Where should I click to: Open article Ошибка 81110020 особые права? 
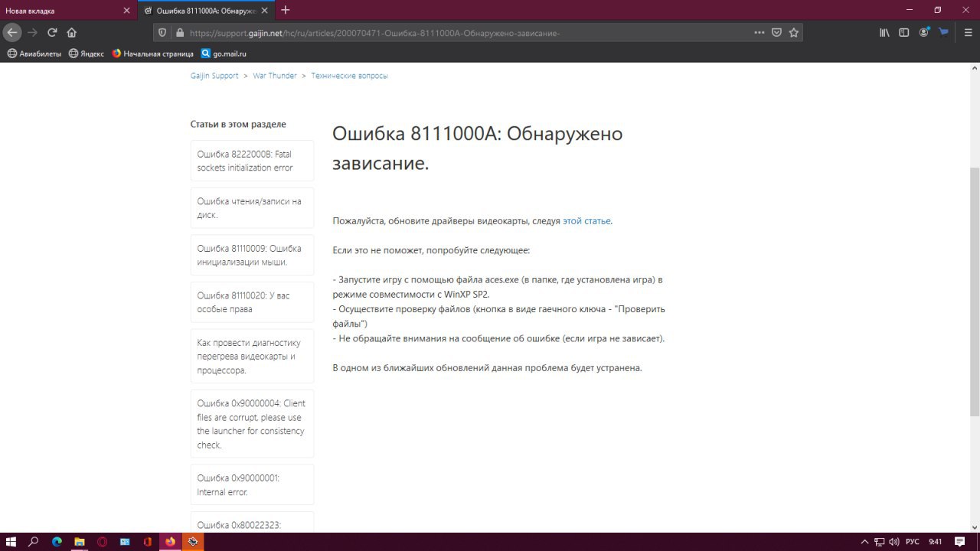pos(252,302)
